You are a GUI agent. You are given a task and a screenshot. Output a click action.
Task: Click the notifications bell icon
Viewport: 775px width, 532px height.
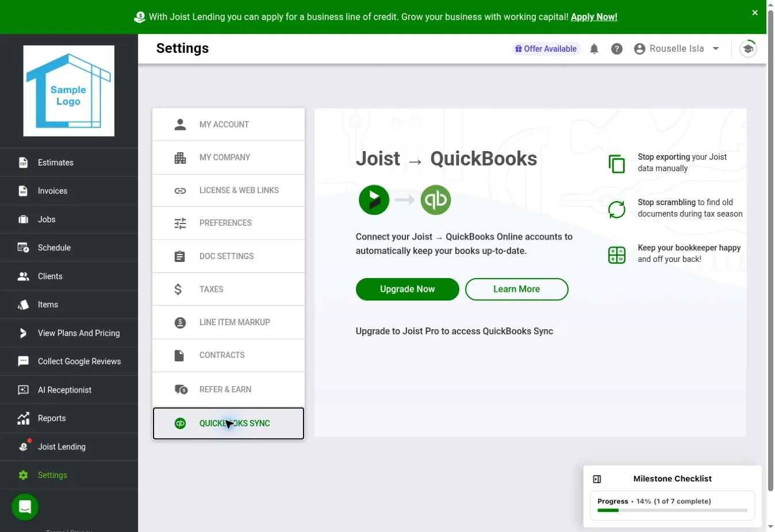pos(594,49)
